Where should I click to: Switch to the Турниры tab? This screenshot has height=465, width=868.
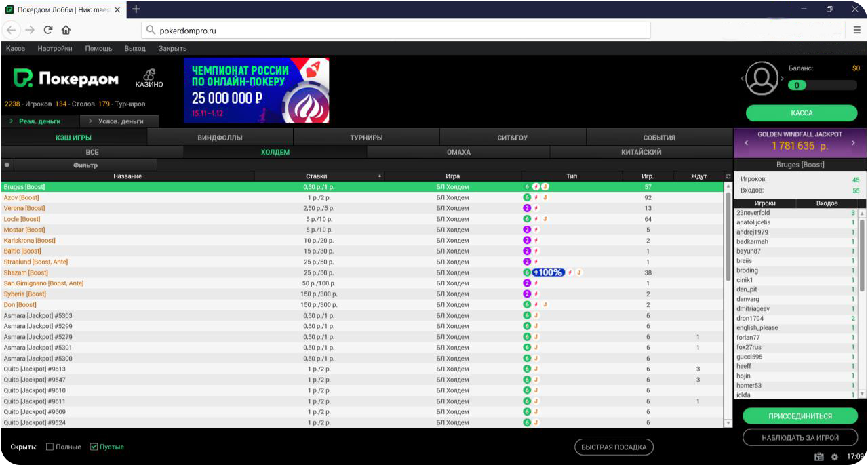[366, 138]
